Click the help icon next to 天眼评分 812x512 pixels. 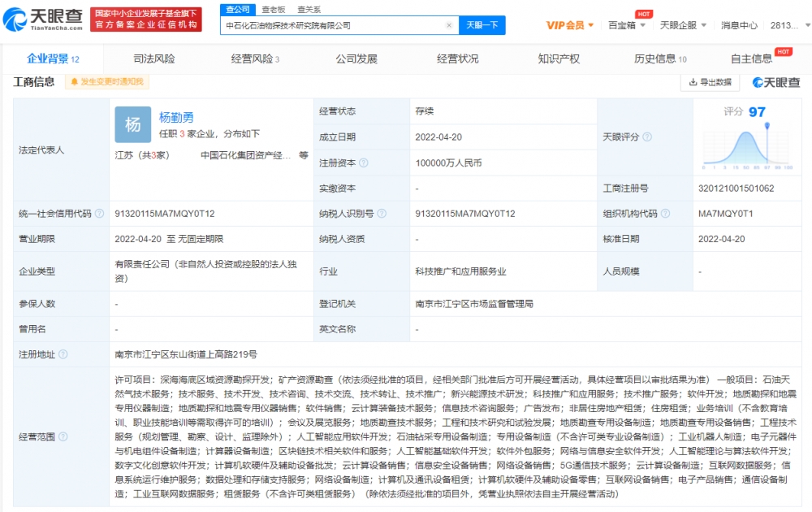(647, 137)
